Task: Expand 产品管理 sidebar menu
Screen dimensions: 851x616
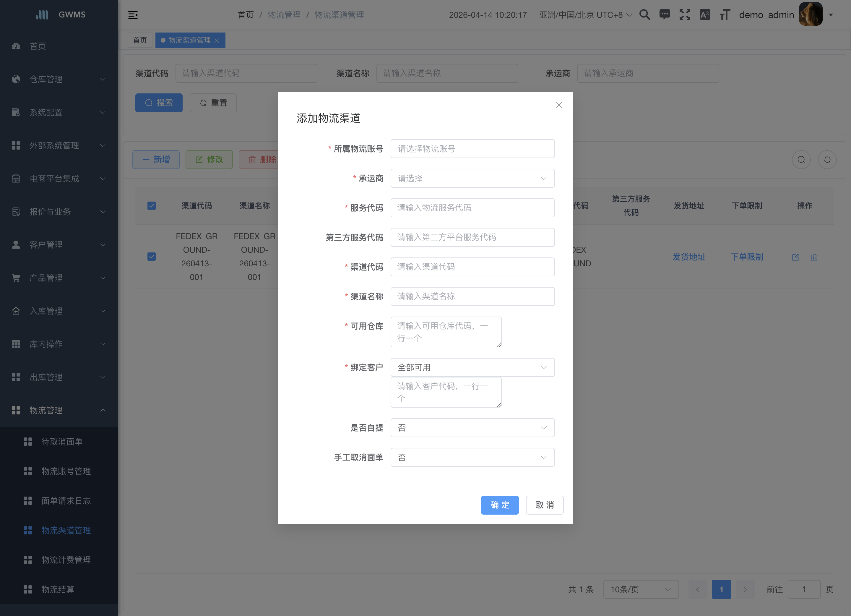Action: coord(59,278)
